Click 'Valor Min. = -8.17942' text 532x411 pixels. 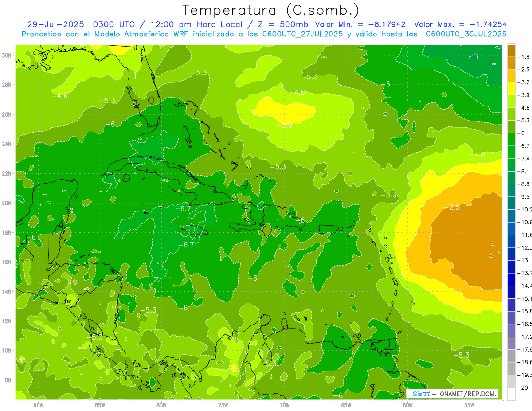(x=360, y=24)
